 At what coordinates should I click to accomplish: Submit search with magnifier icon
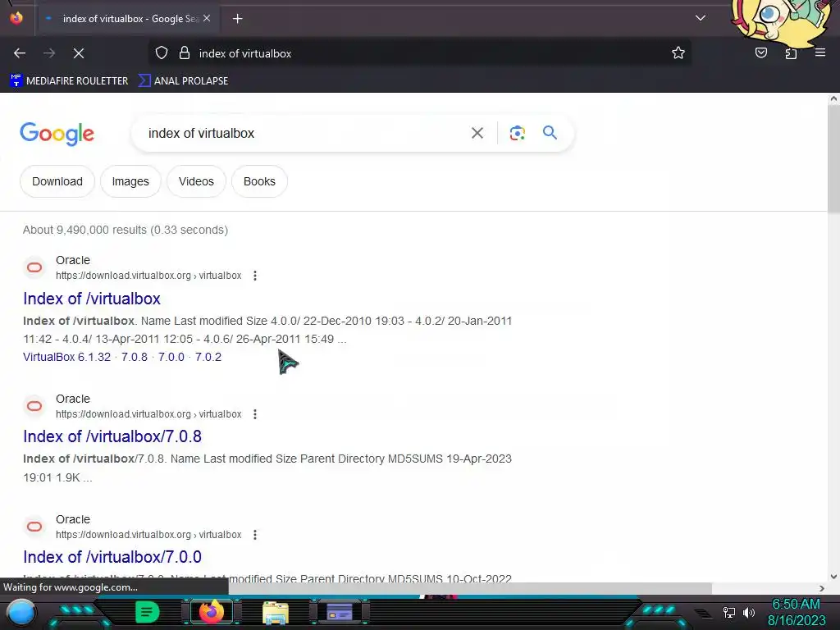[550, 132]
